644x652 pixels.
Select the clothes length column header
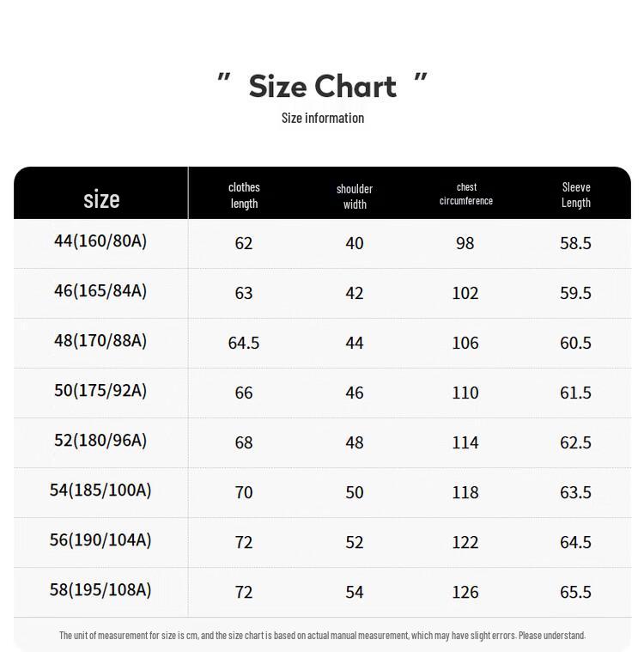coord(244,195)
